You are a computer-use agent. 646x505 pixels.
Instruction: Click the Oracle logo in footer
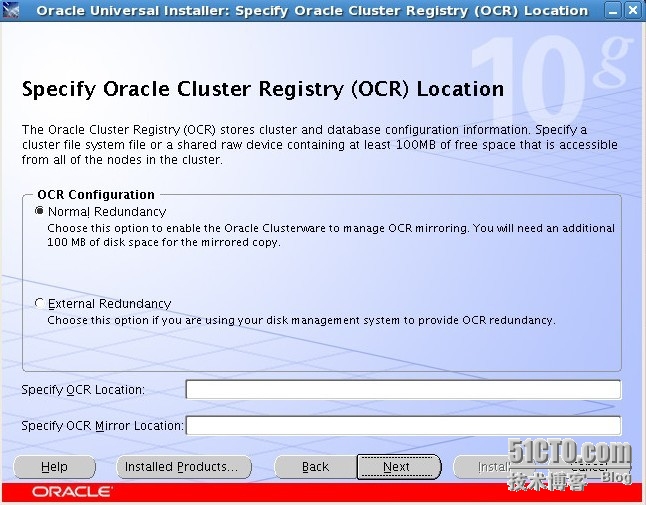(x=72, y=492)
